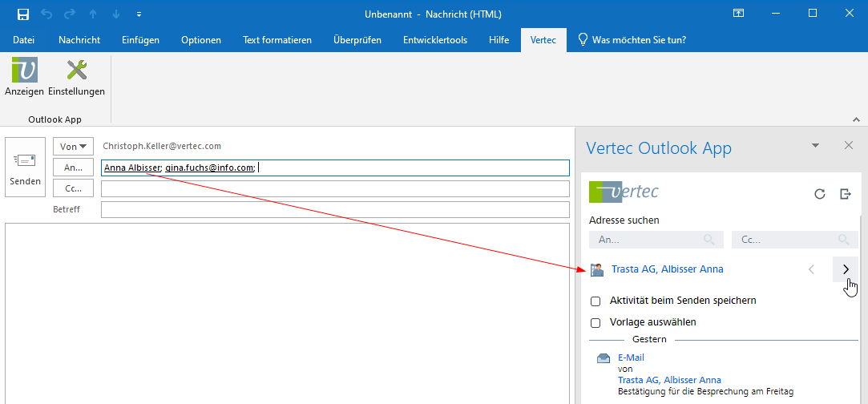
Task: Go to next address with right chevron
Action: pos(846,269)
